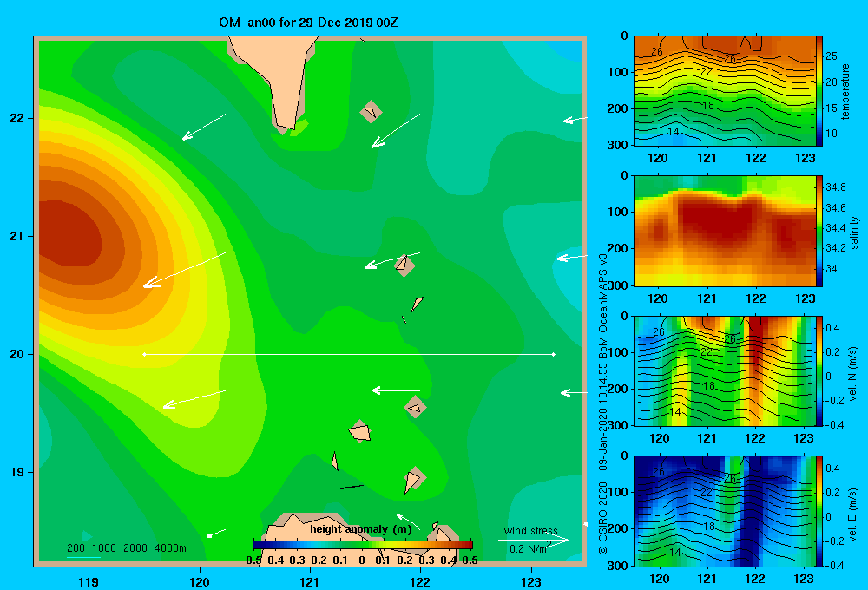868x590 pixels.
Task: Click the wind stress reference arrow in legend
Action: point(533,540)
